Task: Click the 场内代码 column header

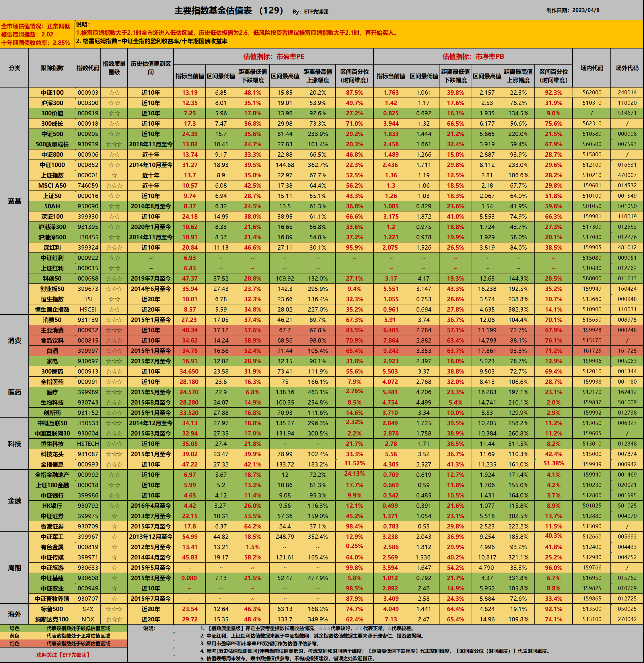Action: [592, 68]
